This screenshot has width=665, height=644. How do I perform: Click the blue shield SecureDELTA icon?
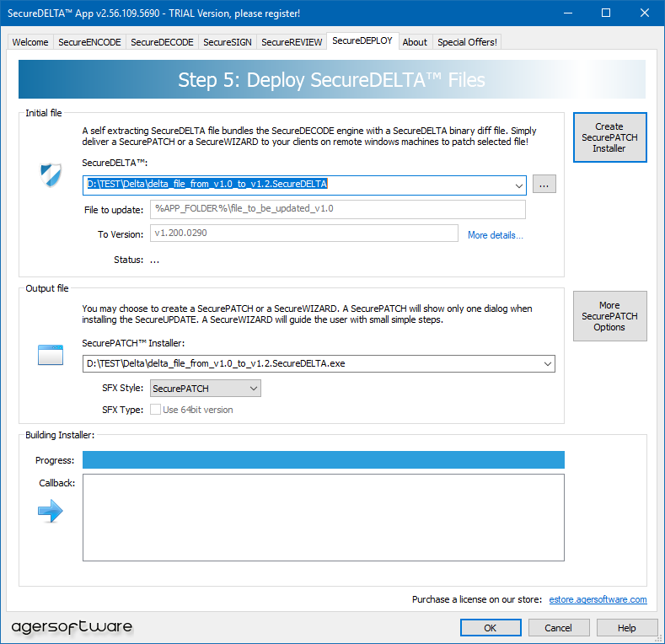[x=51, y=175]
